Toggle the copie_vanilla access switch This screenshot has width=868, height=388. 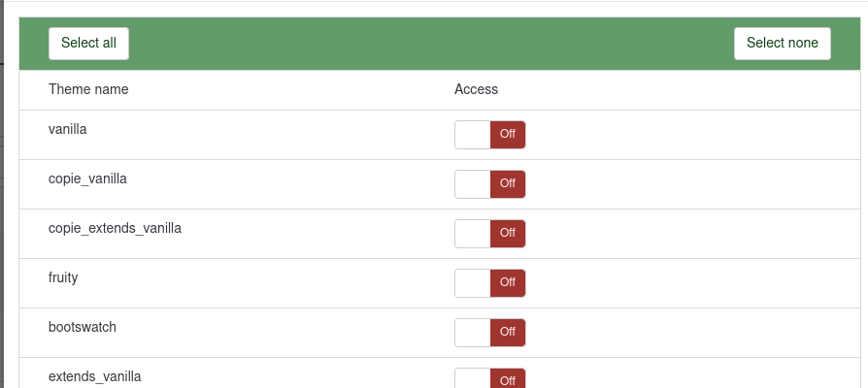click(489, 184)
